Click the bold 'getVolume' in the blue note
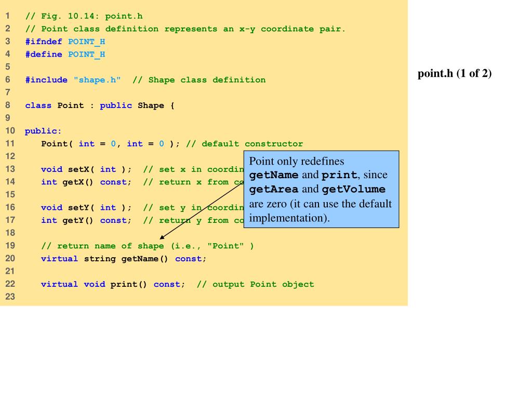 coord(353,189)
